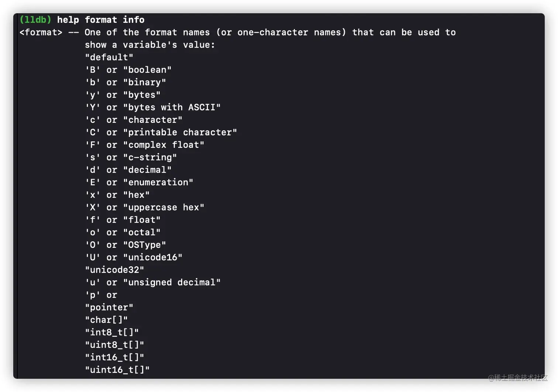Click the "help format info" command text
This screenshot has width=558, height=392.
tap(100, 20)
